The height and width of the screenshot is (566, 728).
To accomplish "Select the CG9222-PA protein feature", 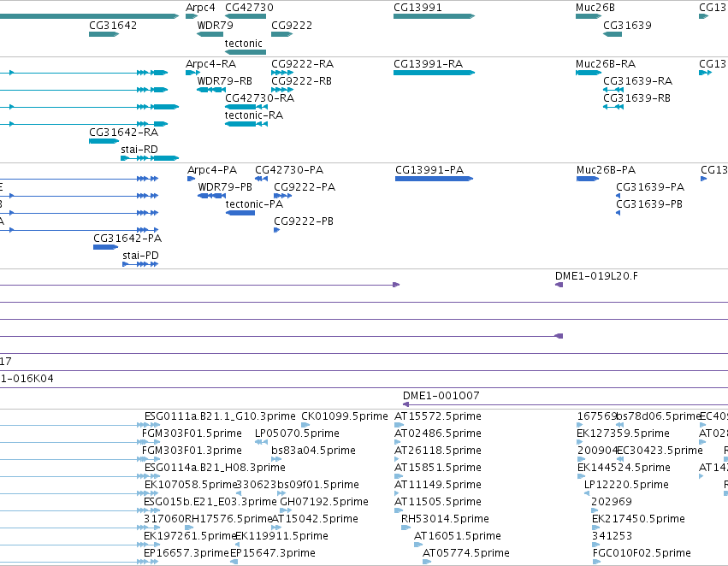I will click(x=283, y=197).
